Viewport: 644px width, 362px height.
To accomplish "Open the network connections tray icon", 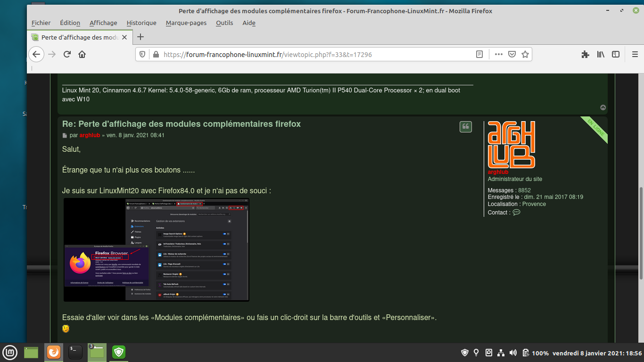I will [x=501, y=353].
